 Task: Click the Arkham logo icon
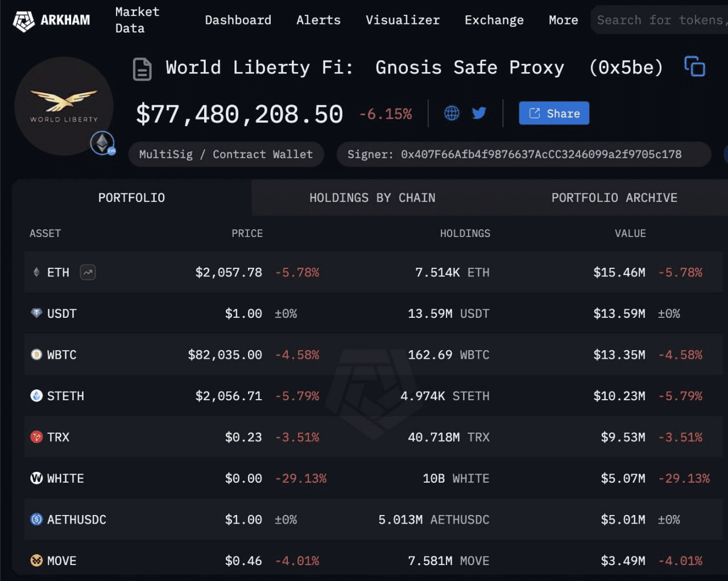pos(23,21)
